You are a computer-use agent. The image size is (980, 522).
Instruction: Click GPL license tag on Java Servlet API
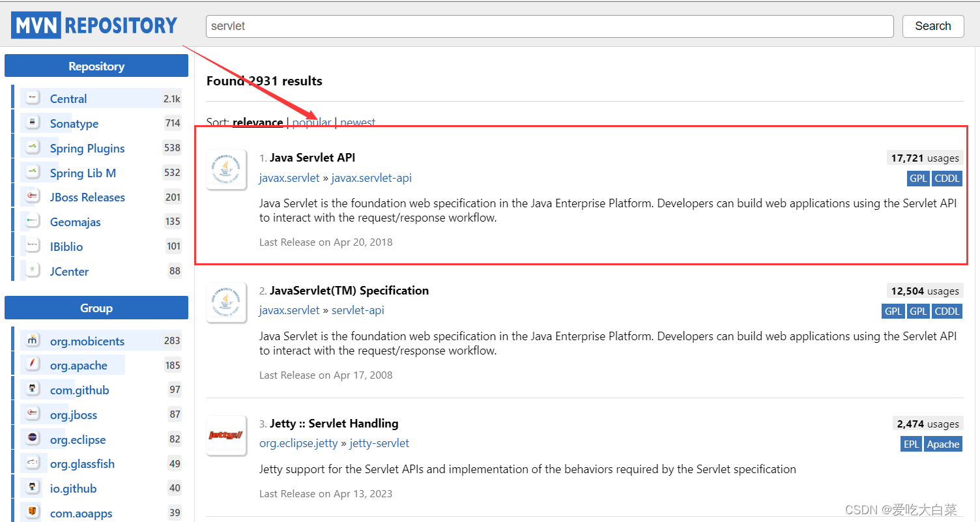point(918,178)
